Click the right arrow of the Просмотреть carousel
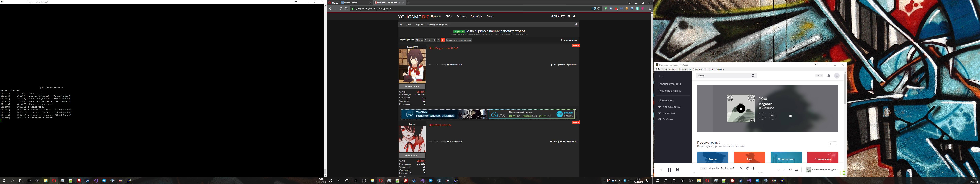 [x=836, y=144]
